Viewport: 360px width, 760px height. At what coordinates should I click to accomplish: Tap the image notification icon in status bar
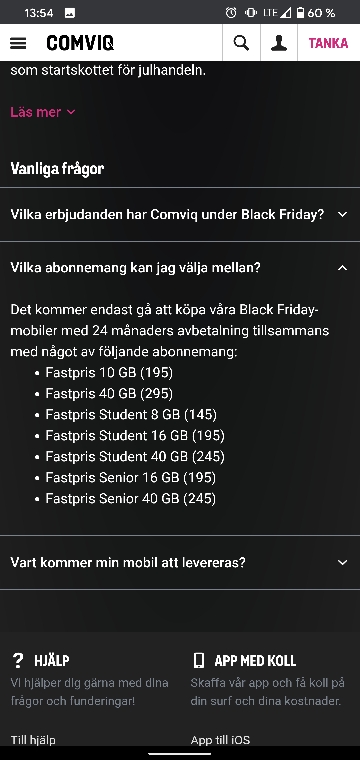coord(69,13)
